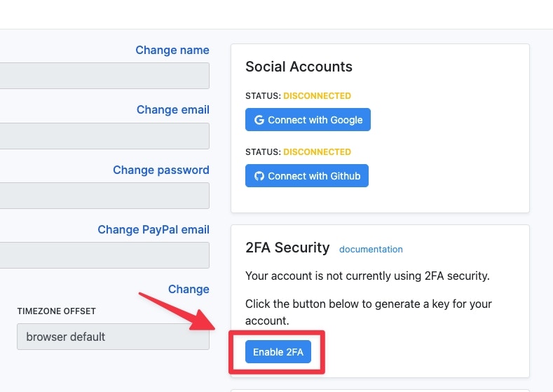Focus the disabled name input field
The image size is (553, 392).
point(104,76)
